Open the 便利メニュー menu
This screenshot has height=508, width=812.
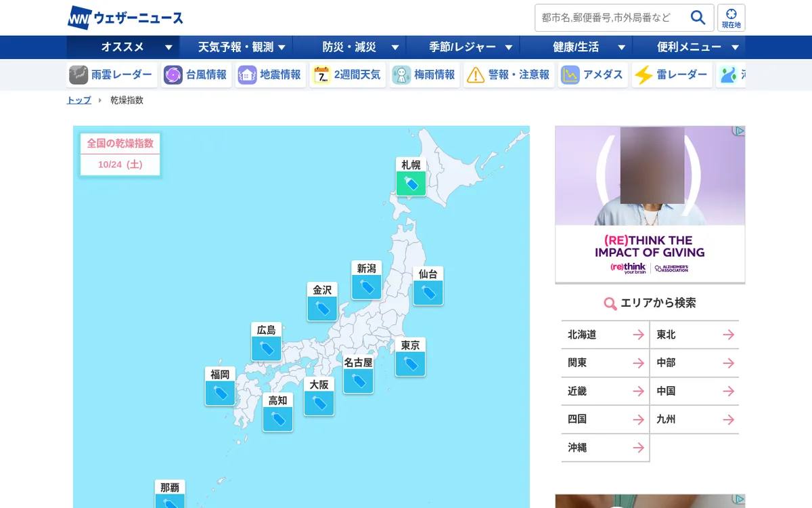point(689,47)
